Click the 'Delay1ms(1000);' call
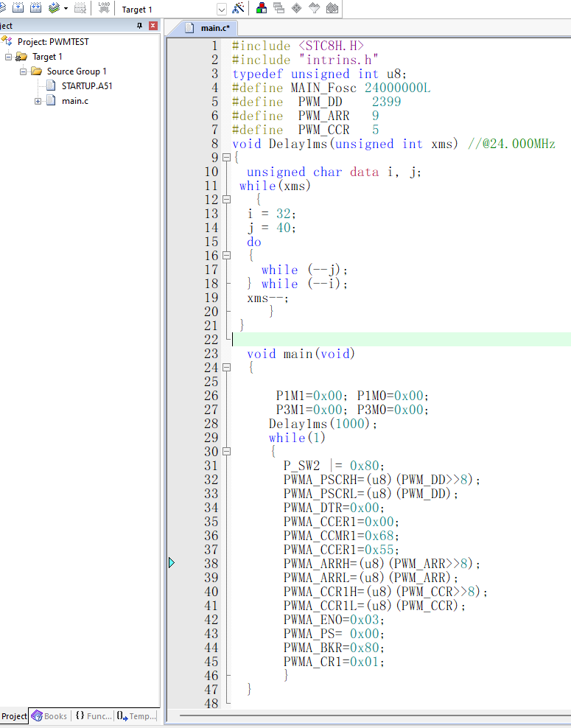The height and width of the screenshot is (728, 571). (323, 424)
